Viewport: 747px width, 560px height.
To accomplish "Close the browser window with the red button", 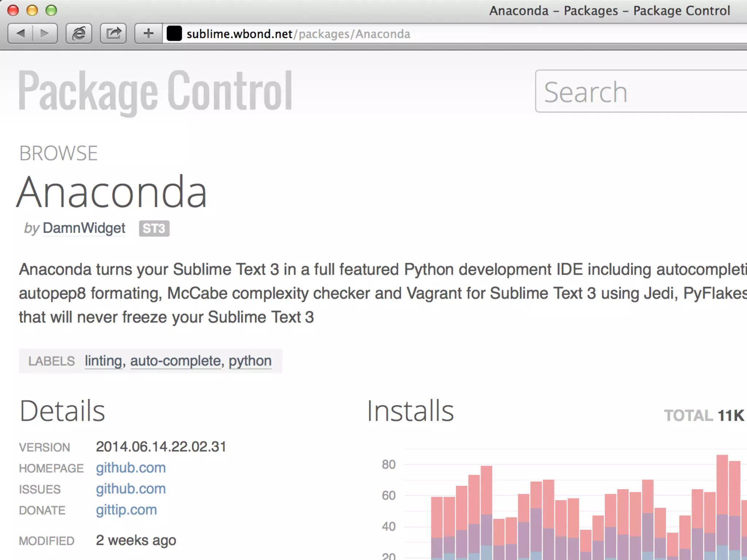I will click(13, 11).
